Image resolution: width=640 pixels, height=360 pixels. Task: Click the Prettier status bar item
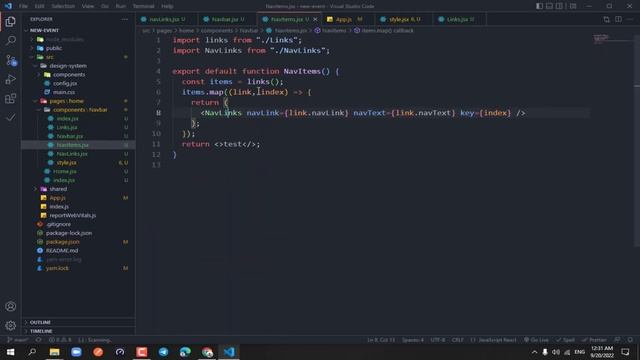(x=594, y=340)
